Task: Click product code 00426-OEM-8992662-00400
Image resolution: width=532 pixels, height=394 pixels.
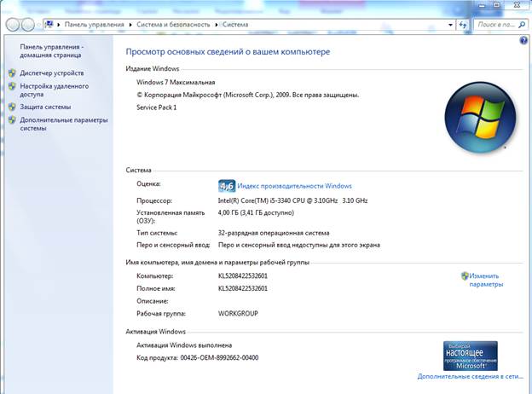Action: (219, 357)
